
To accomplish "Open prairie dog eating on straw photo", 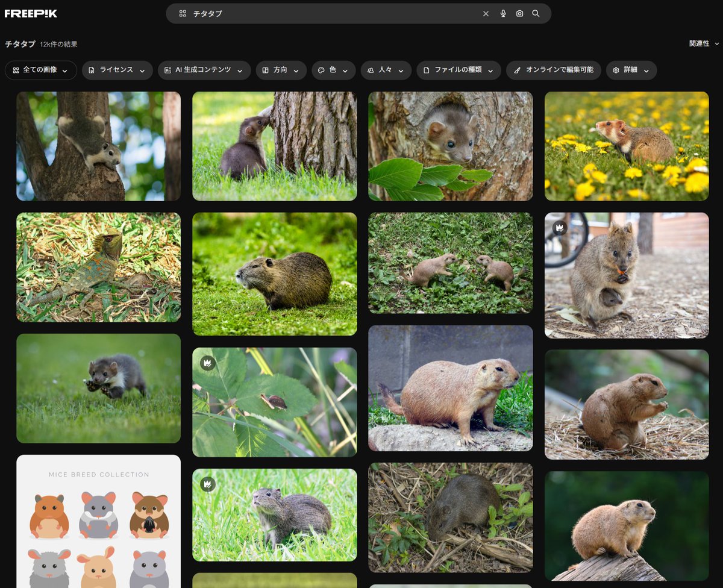I will (x=627, y=405).
